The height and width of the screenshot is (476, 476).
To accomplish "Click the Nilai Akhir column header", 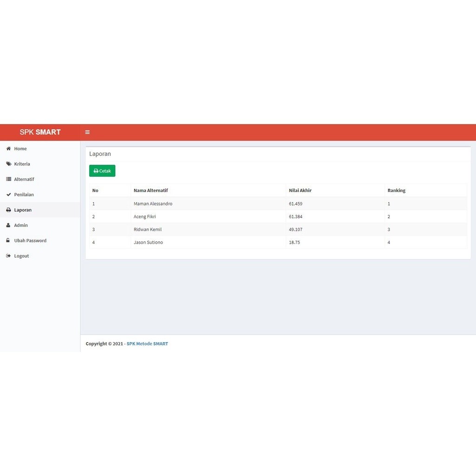I will (x=300, y=190).
